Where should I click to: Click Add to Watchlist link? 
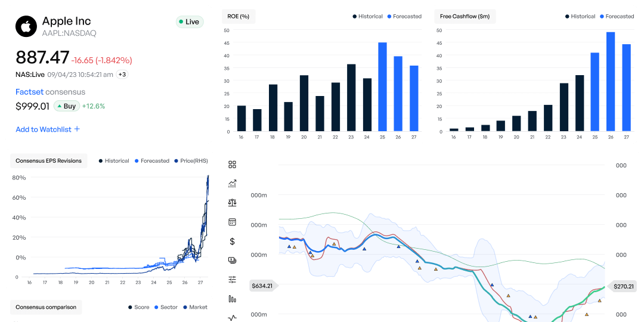tap(48, 129)
